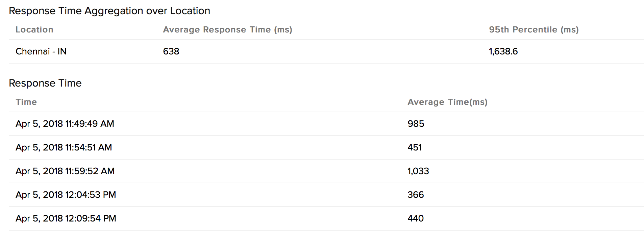The width and height of the screenshot is (644, 234).
Task: Click the Average Response Time (ms) header
Action: [x=227, y=30]
